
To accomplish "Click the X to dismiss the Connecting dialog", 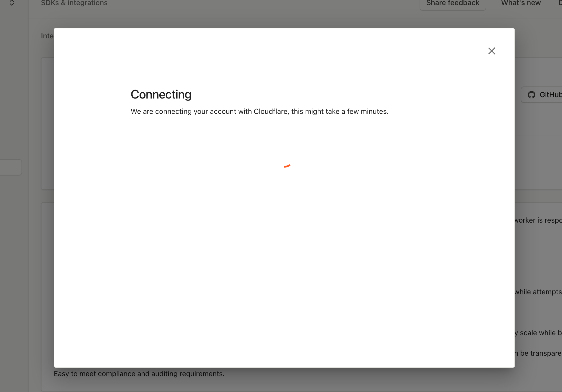I will (x=491, y=51).
